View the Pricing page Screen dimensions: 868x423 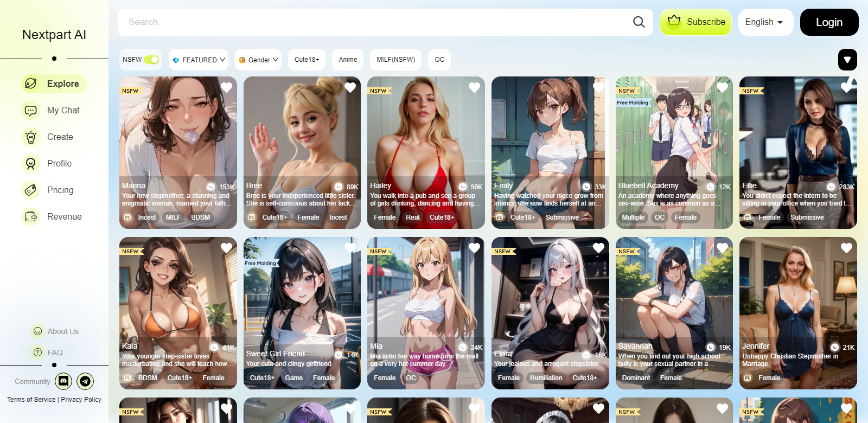click(x=54, y=190)
